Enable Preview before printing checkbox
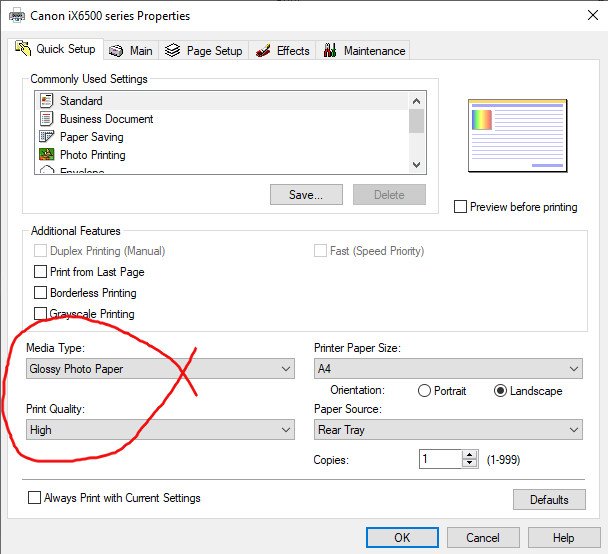The image size is (608, 554). pyautogui.click(x=460, y=206)
